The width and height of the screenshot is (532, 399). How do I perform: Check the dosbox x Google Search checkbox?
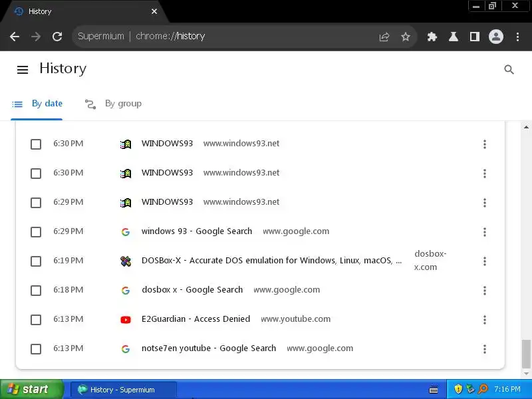pos(36,291)
